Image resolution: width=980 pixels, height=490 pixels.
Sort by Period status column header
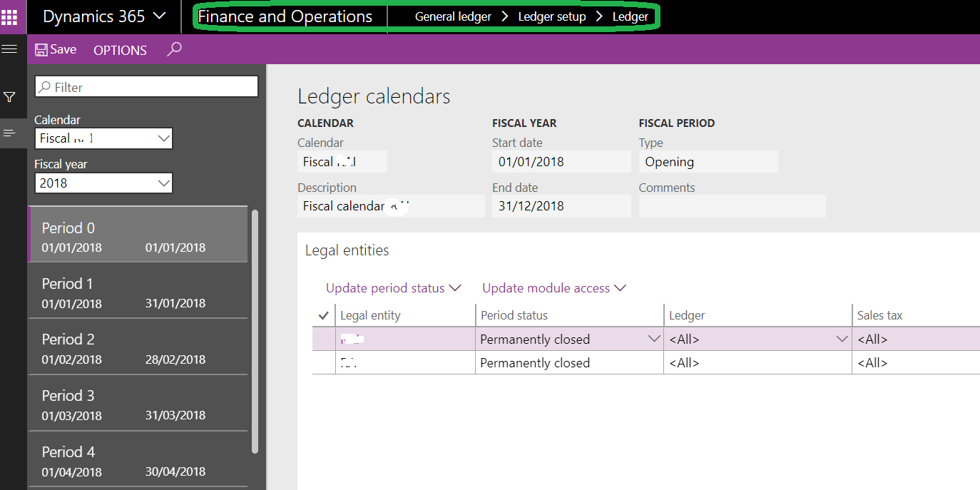pyautogui.click(x=569, y=315)
